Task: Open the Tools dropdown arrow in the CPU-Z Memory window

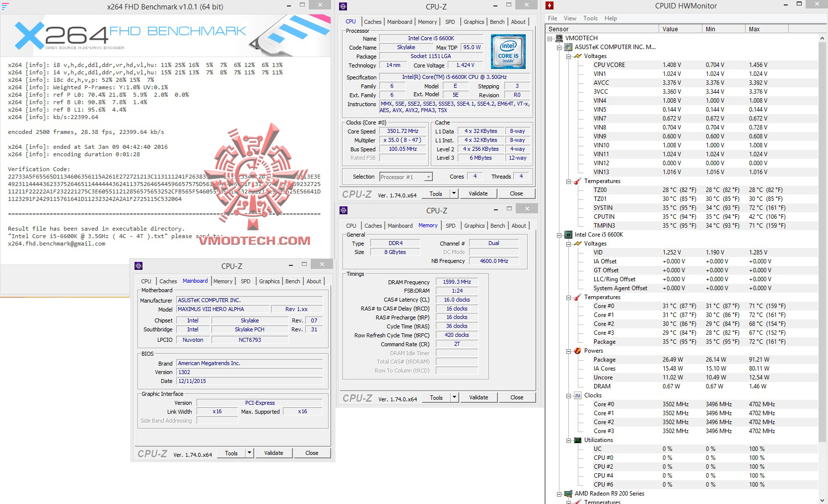Action: click(x=454, y=397)
